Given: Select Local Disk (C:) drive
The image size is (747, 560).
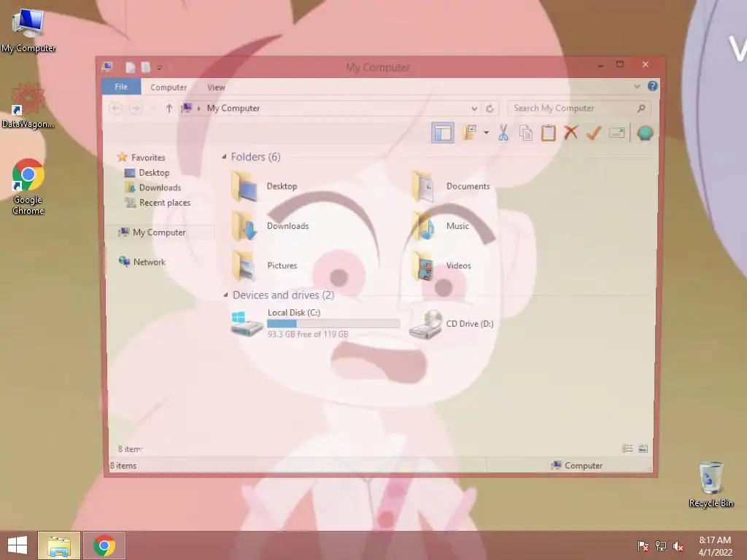Looking at the screenshot, I should (315, 323).
